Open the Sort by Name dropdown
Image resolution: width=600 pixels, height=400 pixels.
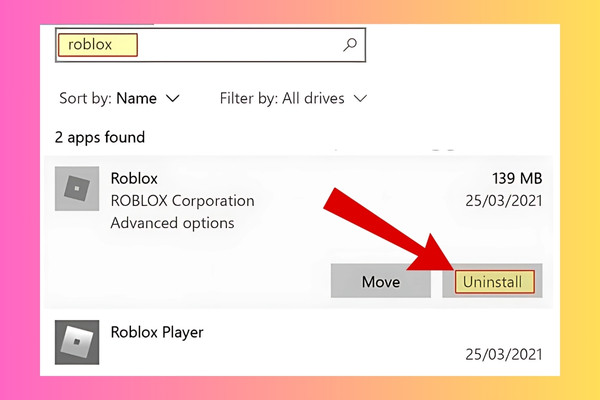(x=119, y=98)
